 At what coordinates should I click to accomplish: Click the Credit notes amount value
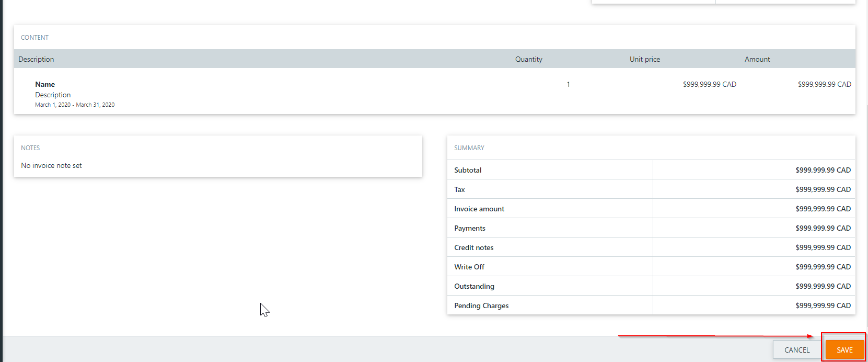coord(823,247)
